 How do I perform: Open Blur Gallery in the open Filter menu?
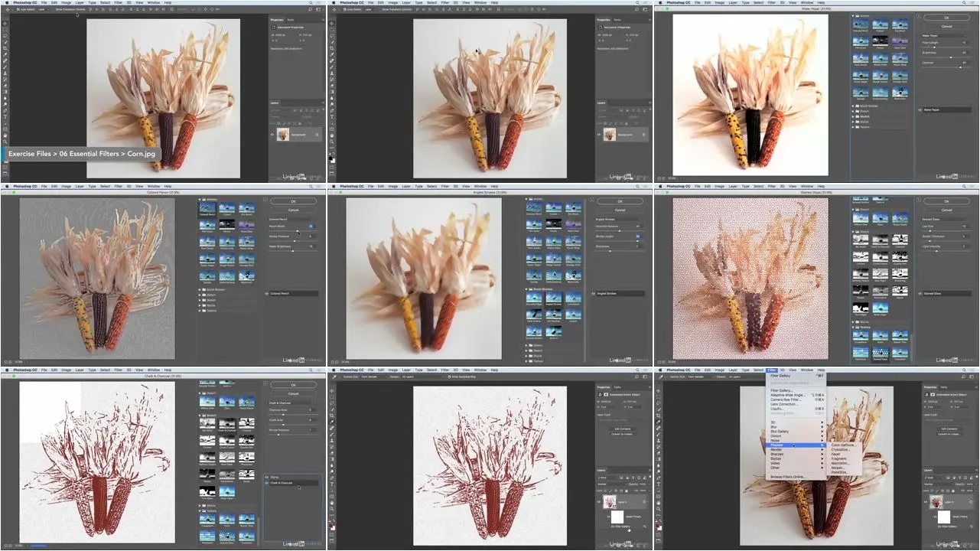[796, 431]
